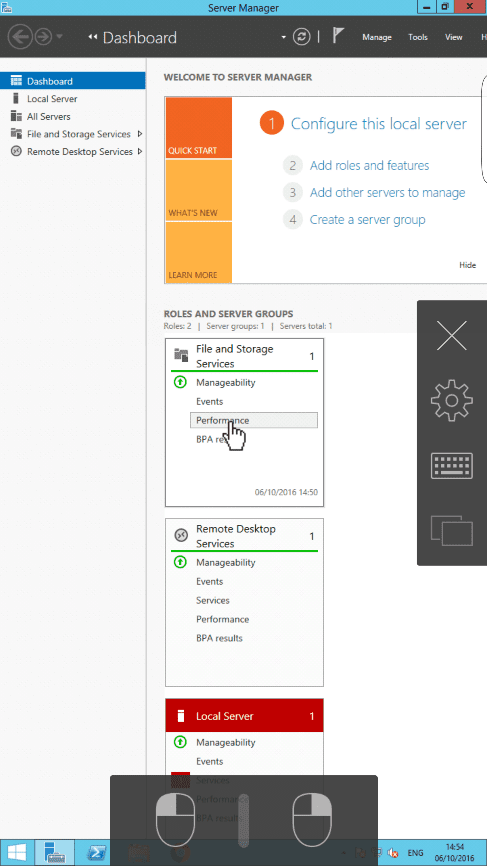Image resolution: width=487 pixels, height=866 pixels.
Task: Open Services in Remote Desktop Services tile
Action: (x=213, y=600)
